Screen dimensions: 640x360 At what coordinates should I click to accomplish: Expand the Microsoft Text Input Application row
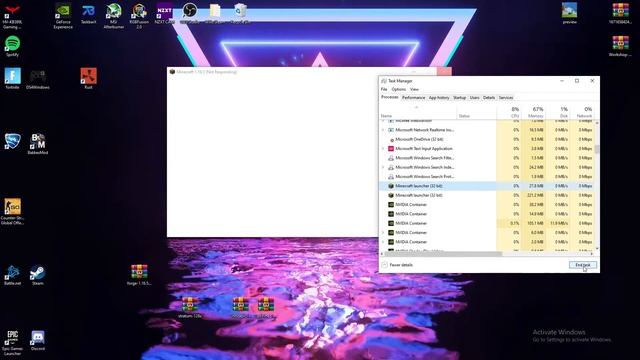point(383,149)
